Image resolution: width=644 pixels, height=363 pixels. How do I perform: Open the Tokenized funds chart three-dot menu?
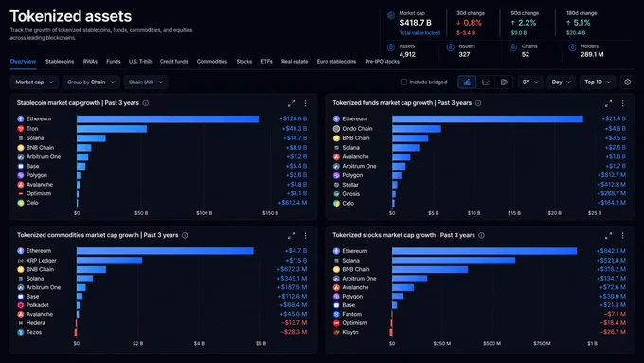click(x=622, y=103)
